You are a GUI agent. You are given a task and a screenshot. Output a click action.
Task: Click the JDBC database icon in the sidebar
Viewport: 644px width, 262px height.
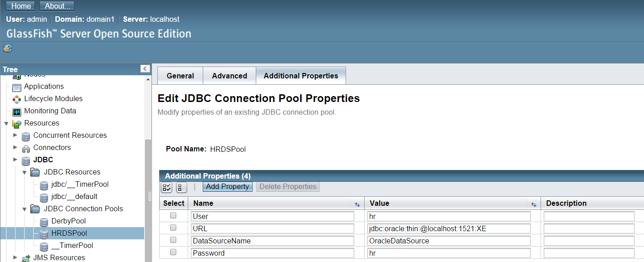pos(26,160)
